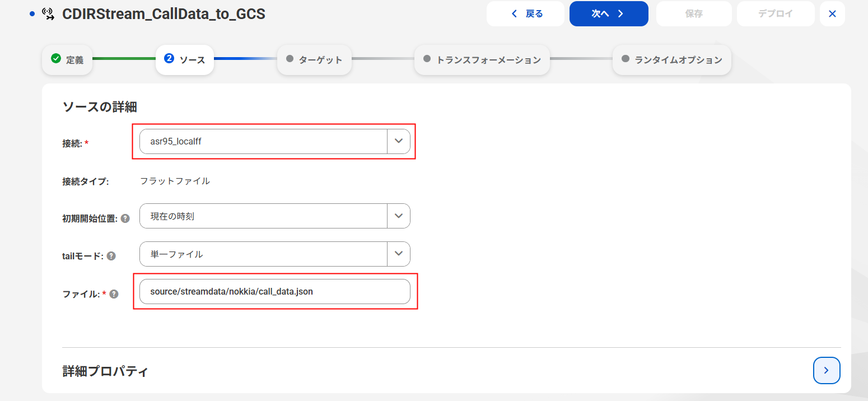Open help icon next to tailモード
This screenshot has width=868, height=401.
(111, 256)
